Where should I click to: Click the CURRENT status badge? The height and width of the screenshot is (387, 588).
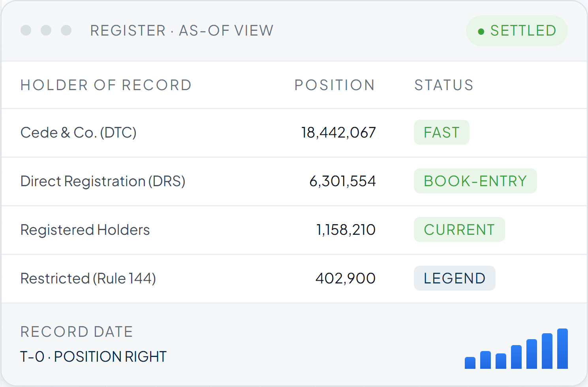click(x=459, y=230)
